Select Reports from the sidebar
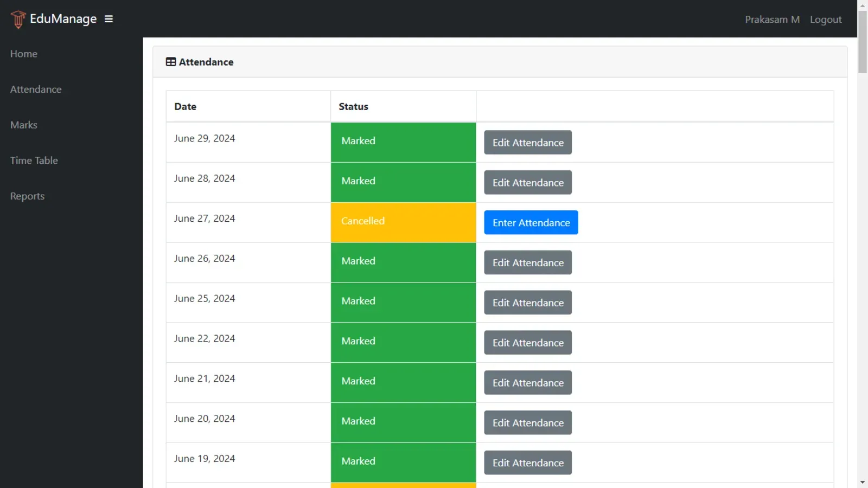The width and height of the screenshot is (868, 488). [x=28, y=196]
